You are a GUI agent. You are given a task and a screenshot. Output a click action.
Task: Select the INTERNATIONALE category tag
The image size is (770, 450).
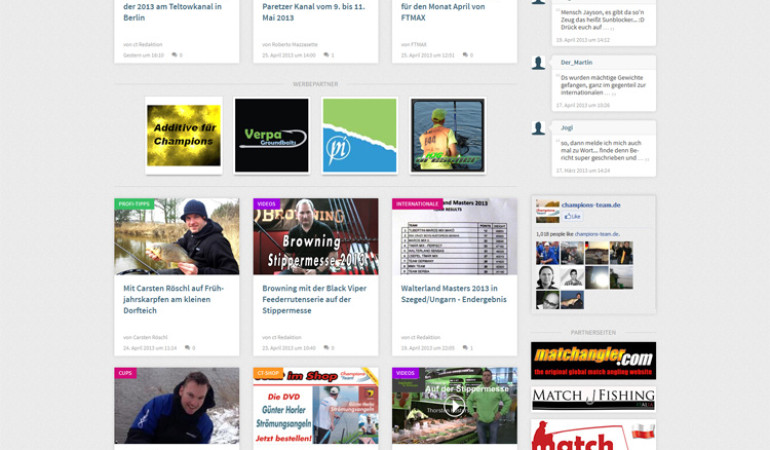[x=417, y=203]
